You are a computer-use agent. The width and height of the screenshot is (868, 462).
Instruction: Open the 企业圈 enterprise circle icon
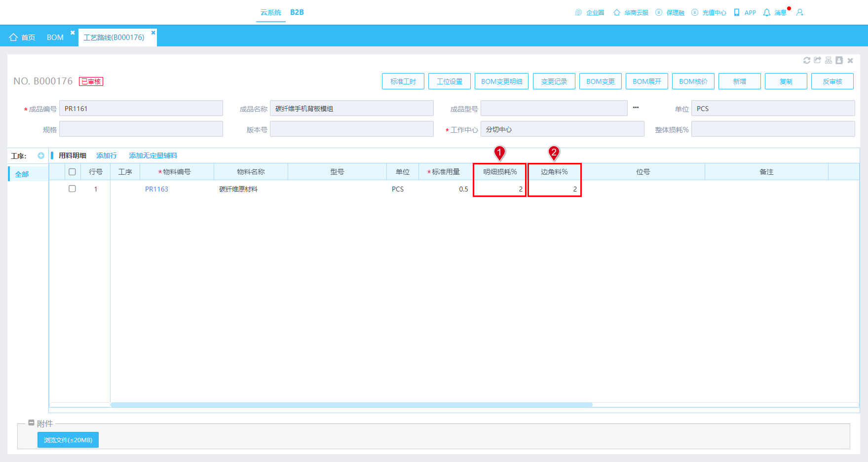tap(578, 12)
